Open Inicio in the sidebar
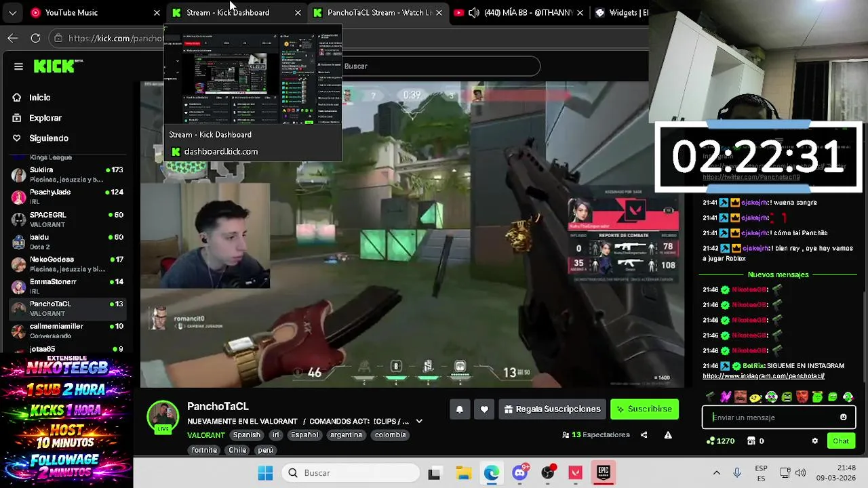The height and width of the screenshot is (488, 868). click(39, 98)
